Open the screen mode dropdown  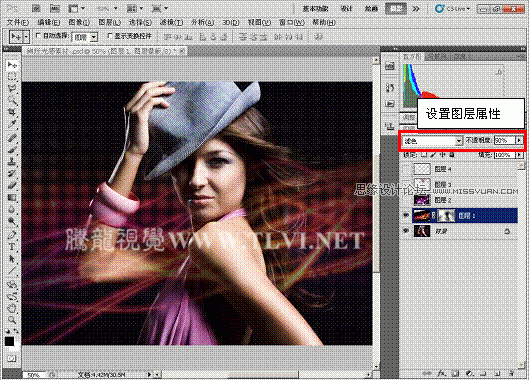[160, 8]
